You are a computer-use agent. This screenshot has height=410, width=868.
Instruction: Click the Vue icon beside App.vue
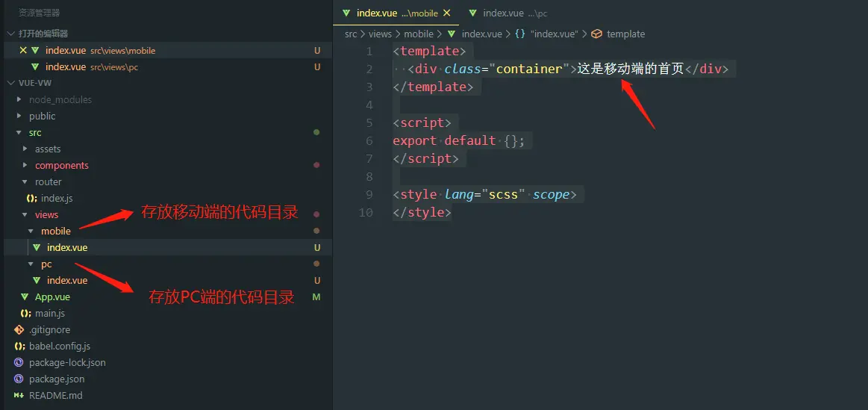(25, 297)
